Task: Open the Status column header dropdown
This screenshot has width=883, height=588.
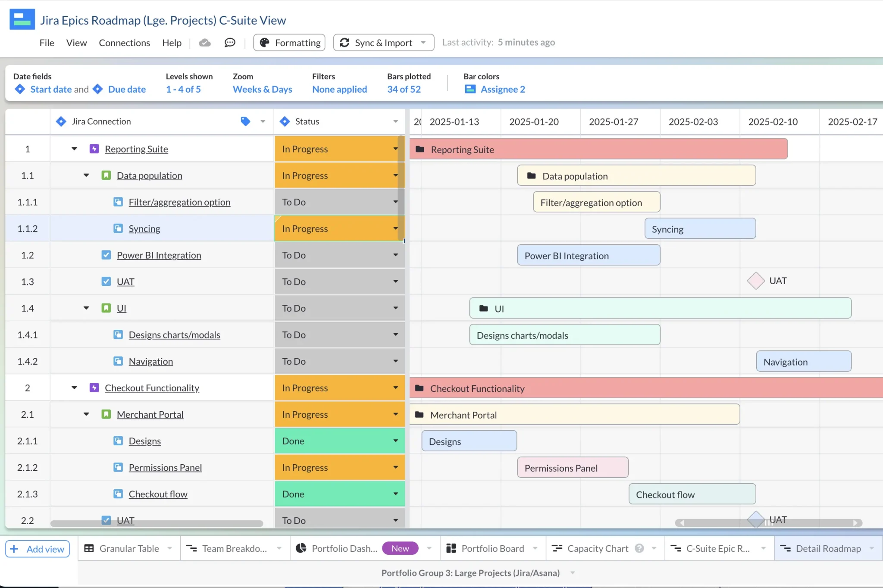Action: [395, 122]
